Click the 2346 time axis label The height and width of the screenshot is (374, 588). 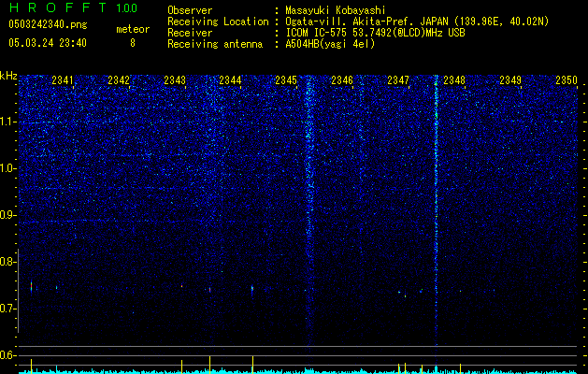(x=342, y=80)
